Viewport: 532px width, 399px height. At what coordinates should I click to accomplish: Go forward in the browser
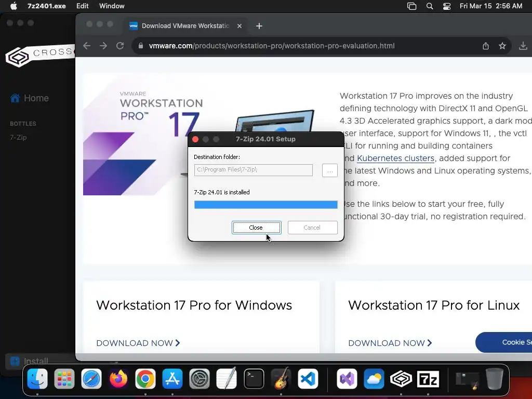coord(103,46)
